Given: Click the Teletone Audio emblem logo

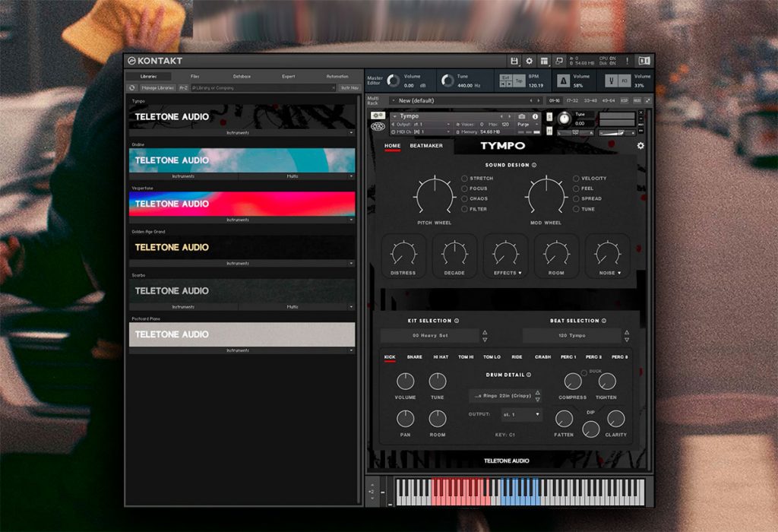Looking at the screenshot, I should (378, 127).
